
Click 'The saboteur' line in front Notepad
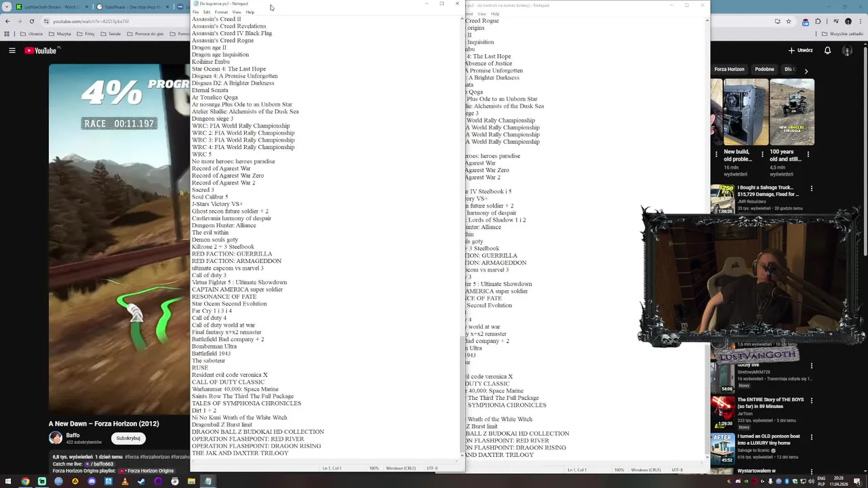click(x=208, y=361)
